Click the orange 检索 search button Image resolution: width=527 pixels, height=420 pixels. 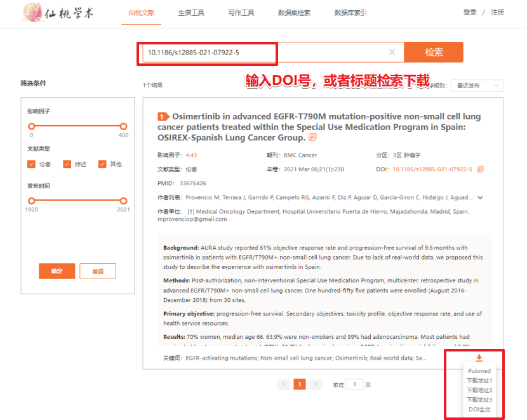tap(434, 52)
